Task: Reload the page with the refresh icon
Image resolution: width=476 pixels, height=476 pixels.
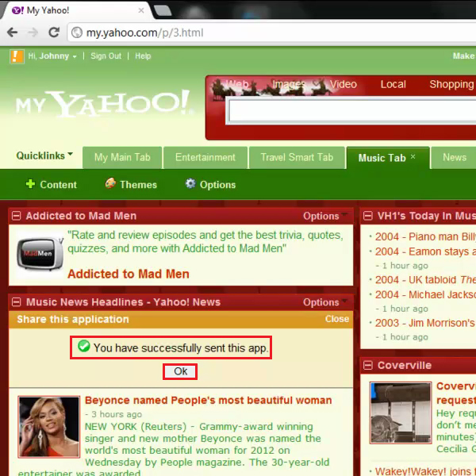Action: [x=54, y=33]
